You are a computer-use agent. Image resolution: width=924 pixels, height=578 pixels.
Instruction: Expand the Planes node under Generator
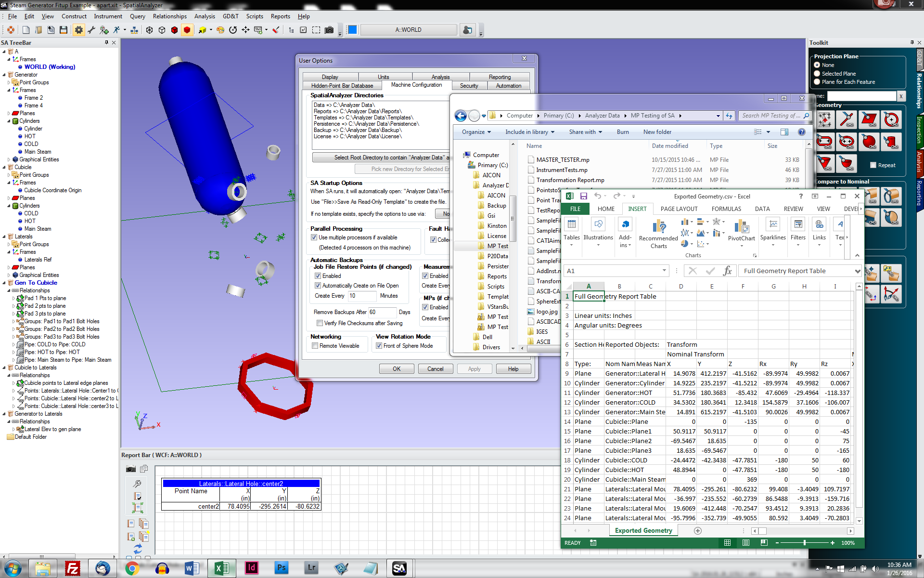(x=9, y=113)
